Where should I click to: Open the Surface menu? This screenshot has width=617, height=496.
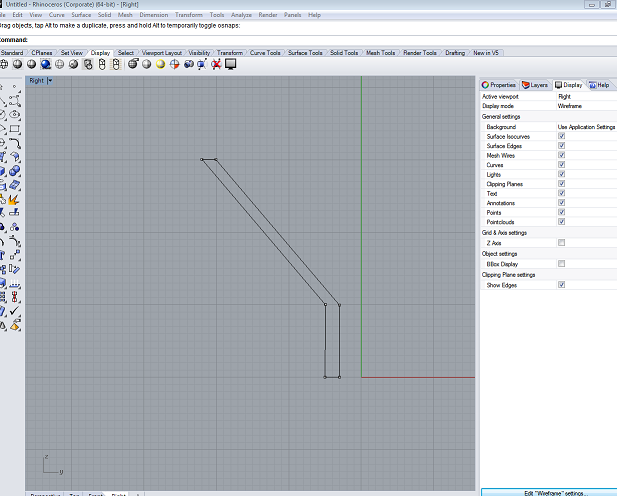pyautogui.click(x=81, y=15)
